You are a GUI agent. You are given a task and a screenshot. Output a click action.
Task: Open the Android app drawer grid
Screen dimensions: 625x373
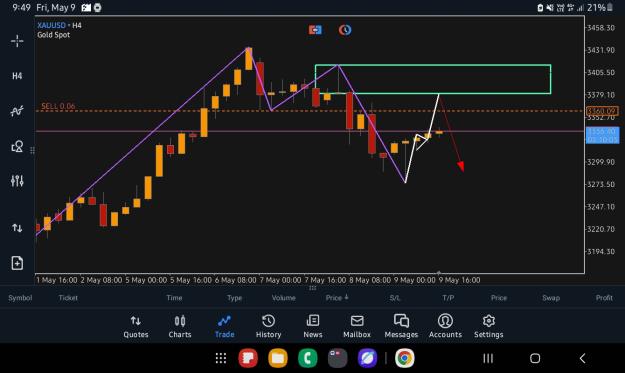click(x=221, y=358)
